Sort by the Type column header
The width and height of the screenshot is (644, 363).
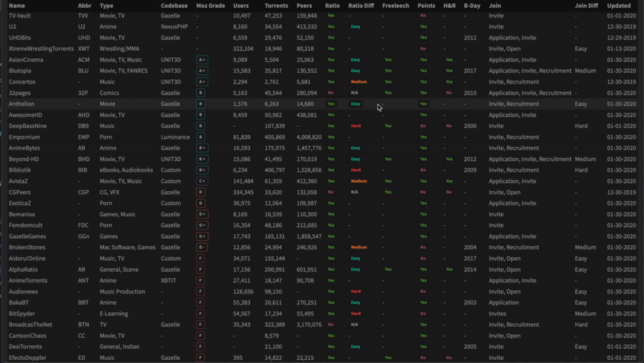click(x=106, y=6)
